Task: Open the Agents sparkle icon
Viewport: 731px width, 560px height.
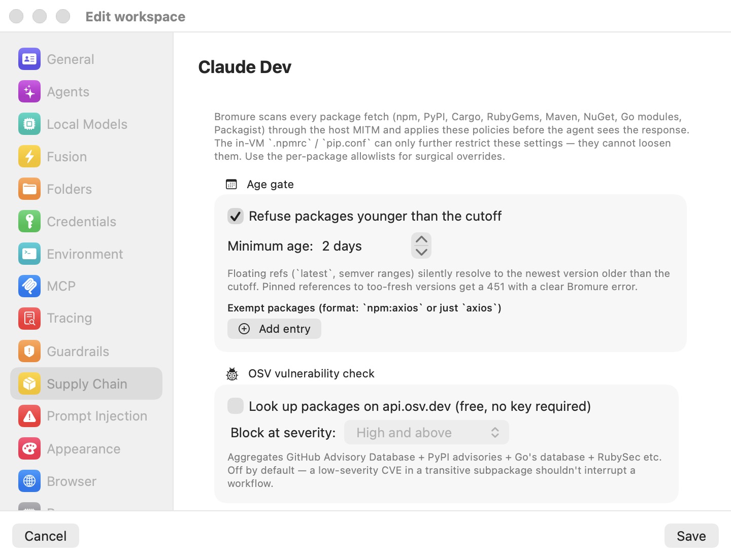Action: (x=29, y=92)
